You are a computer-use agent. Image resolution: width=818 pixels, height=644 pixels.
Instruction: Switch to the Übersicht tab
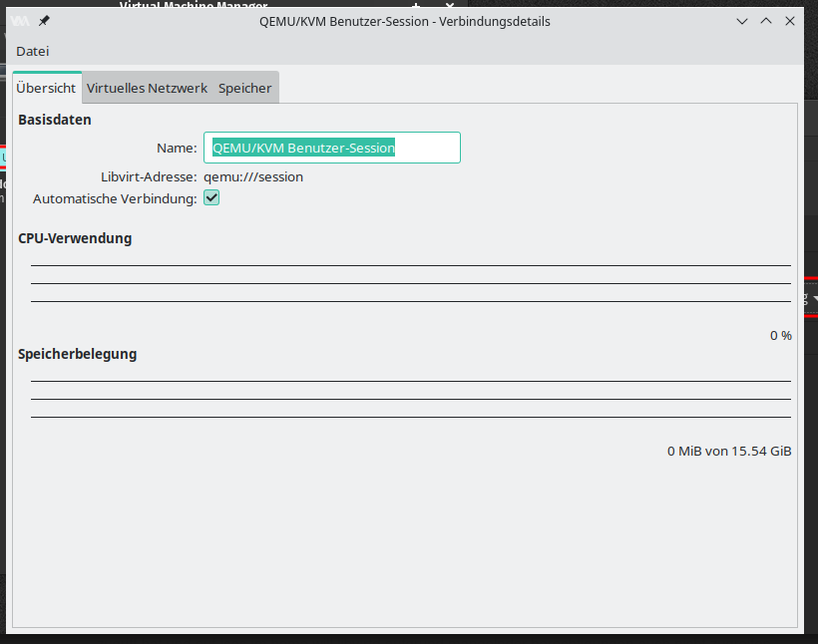[46, 88]
